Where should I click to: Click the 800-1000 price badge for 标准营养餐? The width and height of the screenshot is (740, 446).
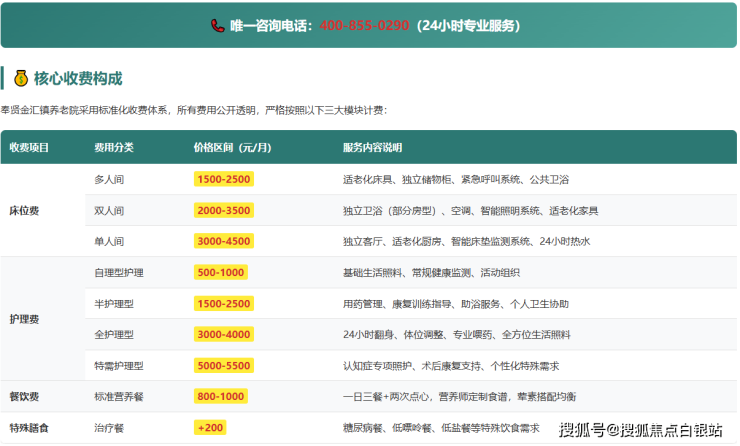[x=221, y=397]
